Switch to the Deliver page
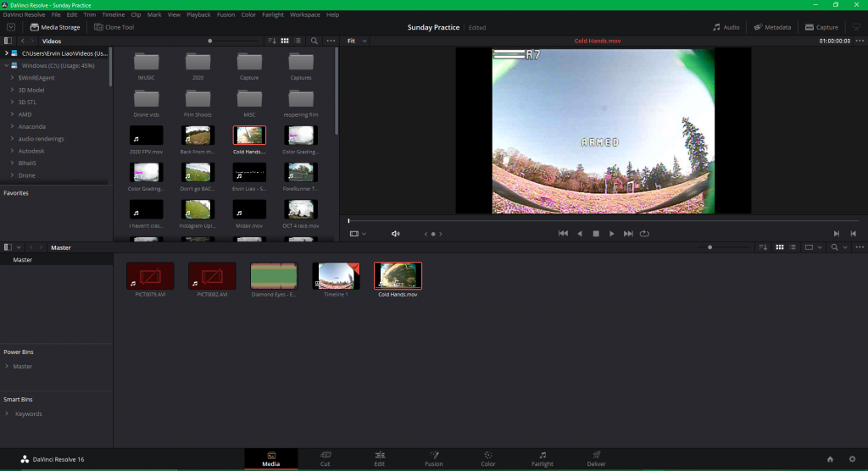This screenshot has height=471, width=868. tap(596, 459)
